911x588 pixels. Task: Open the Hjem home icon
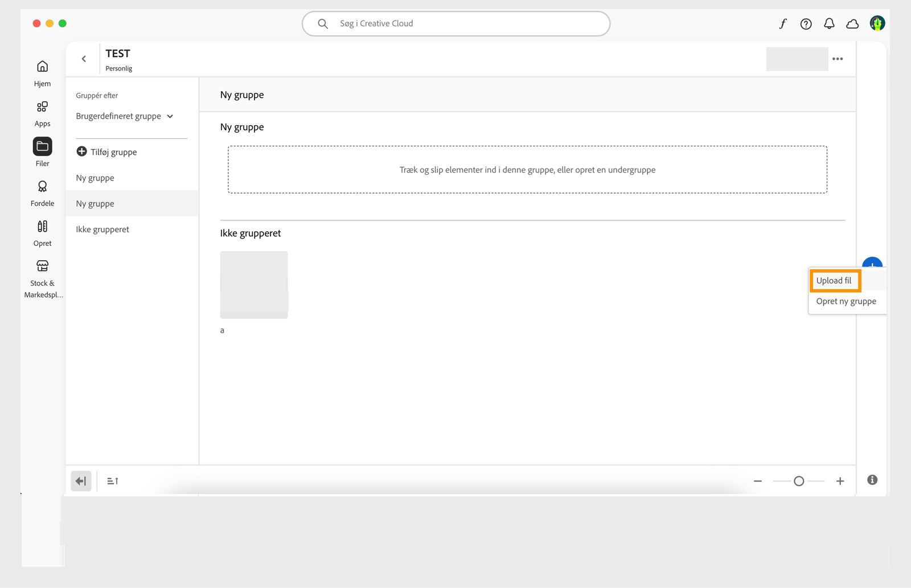(x=42, y=67)
